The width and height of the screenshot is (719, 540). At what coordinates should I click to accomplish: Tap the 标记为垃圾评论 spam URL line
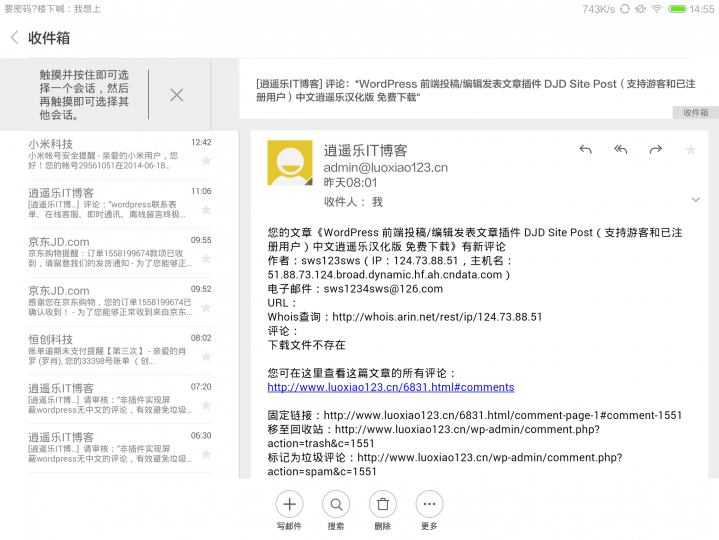click(445, 464)
